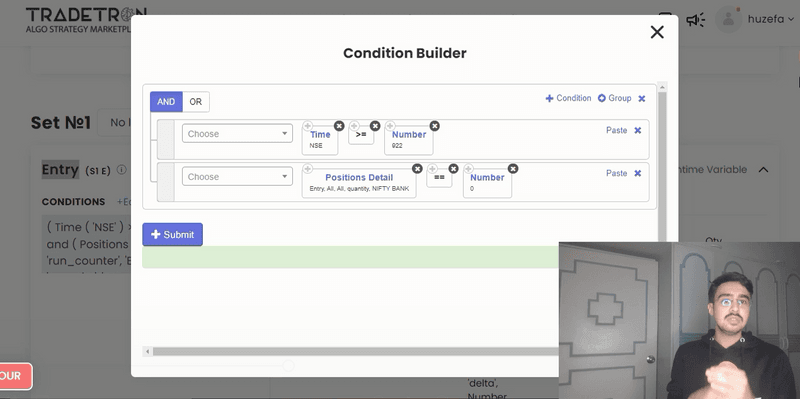800x399 pixels.
Task: Submit the condition
Action: point(172,235)
